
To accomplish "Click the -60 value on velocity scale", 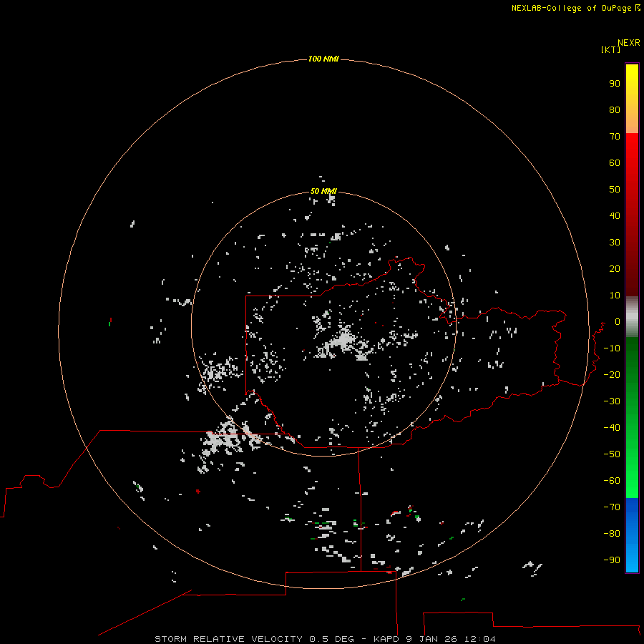I will [612, 481].
